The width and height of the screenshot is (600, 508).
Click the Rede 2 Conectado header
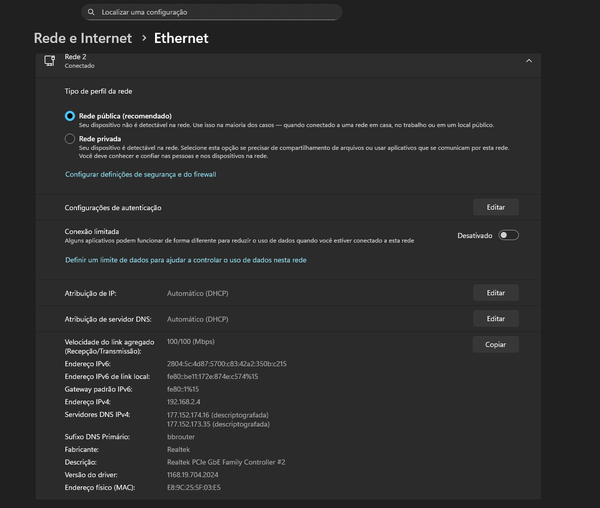[82, 61]
